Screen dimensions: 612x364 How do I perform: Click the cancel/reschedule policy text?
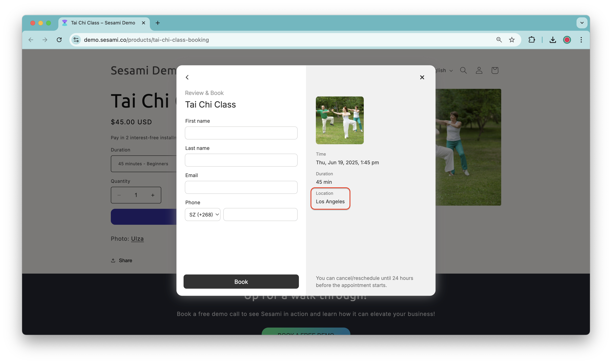click(365, 282)
